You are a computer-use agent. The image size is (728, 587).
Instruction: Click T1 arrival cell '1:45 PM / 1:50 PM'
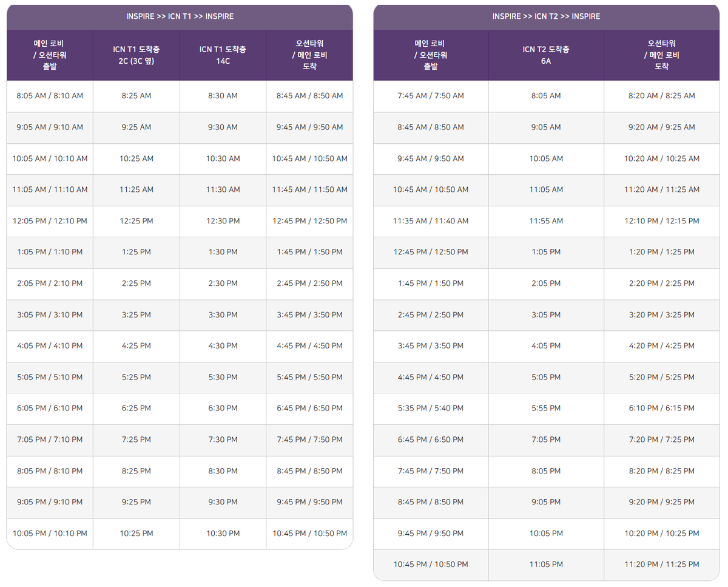pyautogui.click(x=309, y=253)
